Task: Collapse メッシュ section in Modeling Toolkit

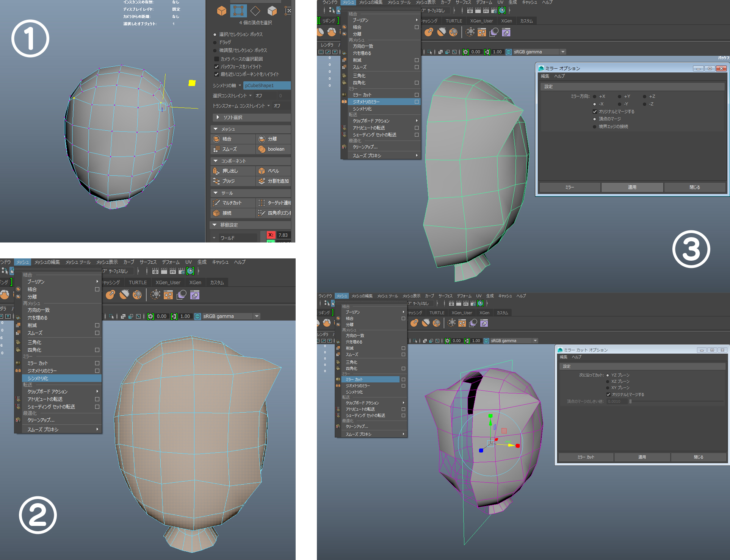Action: [x=215, y=129]
